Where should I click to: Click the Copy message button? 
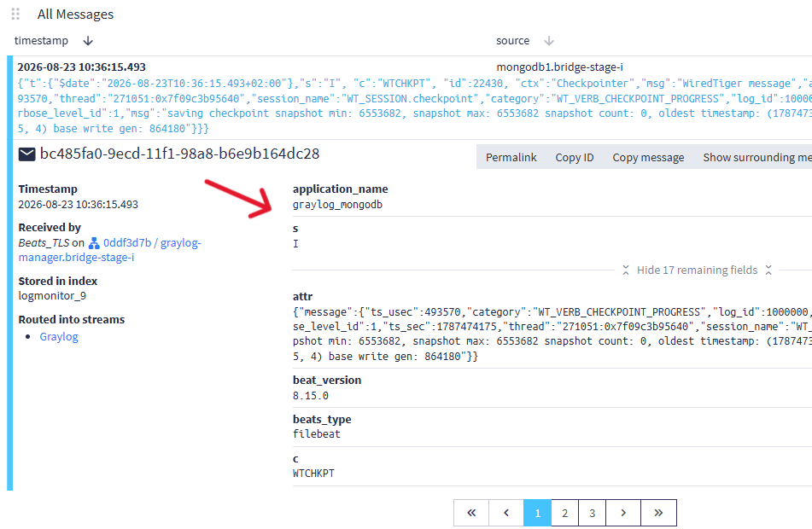pos(648,157)
